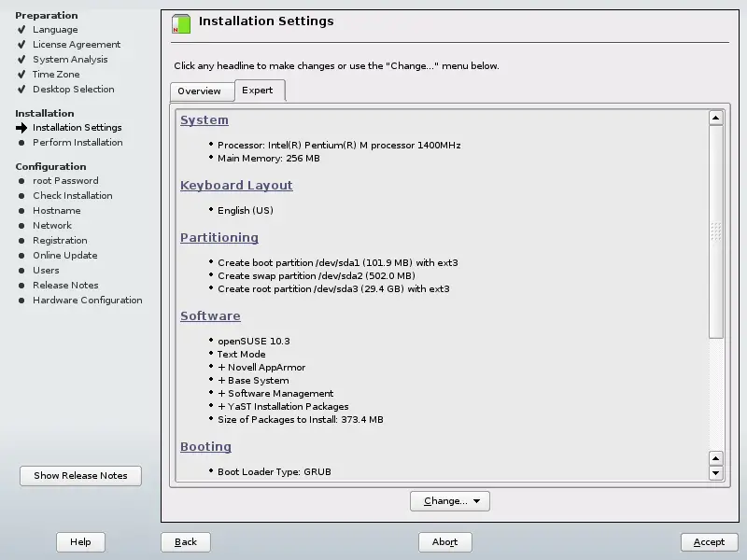
Task: Open the Change... dropdown menu
Action: point(450,501)
